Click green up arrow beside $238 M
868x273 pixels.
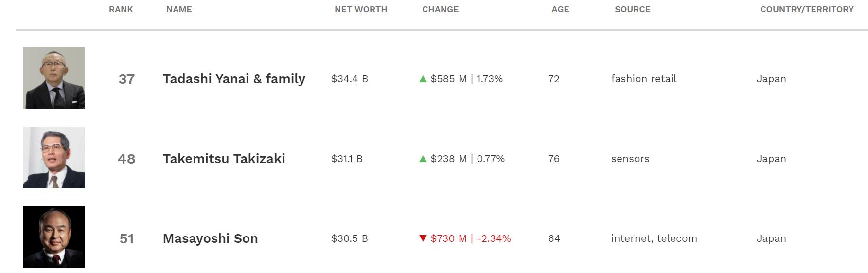423,159
